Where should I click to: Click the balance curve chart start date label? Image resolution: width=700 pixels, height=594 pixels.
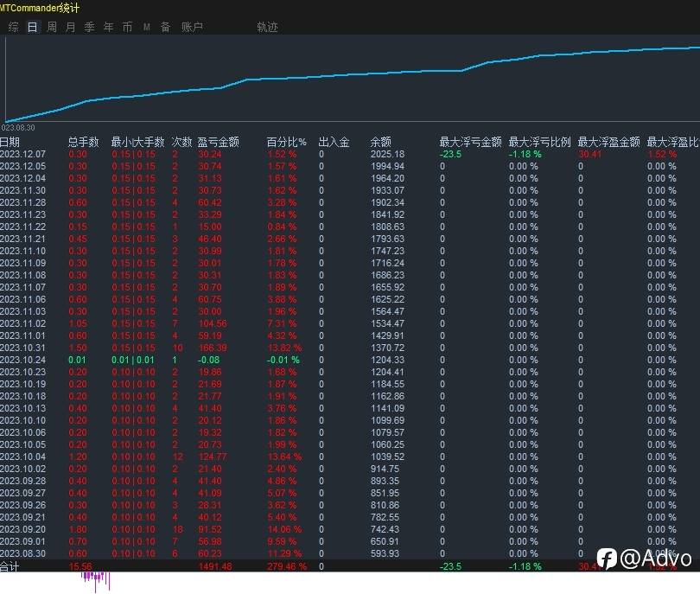coord(18,128)
